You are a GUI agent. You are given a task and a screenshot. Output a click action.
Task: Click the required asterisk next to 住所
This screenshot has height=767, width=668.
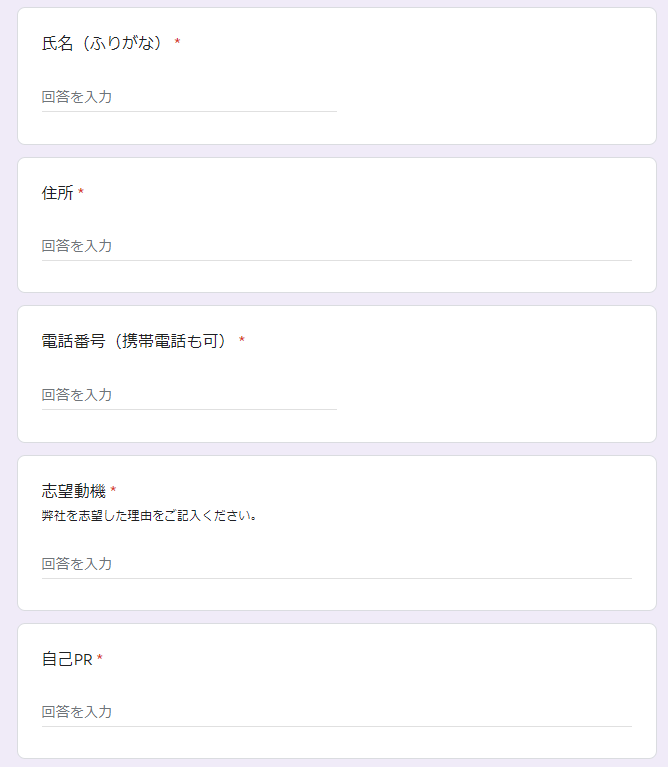pyautogui.click(x=81, y=193)
